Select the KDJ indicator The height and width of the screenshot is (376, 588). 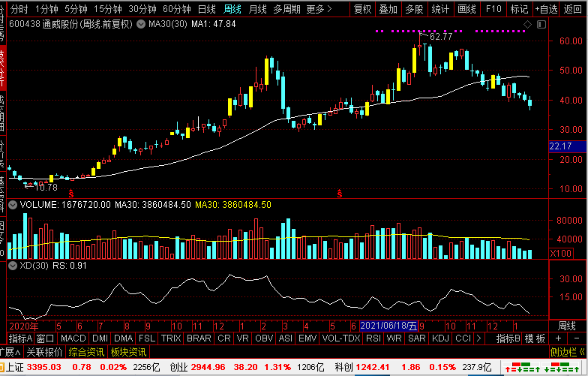coord(441,338)
